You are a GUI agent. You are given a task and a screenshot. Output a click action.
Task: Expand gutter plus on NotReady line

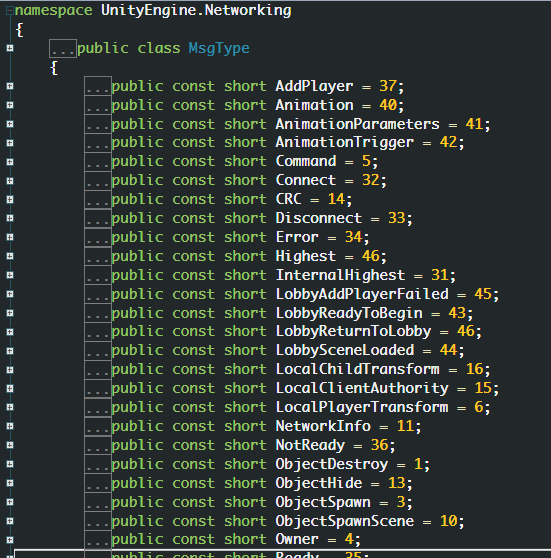(10, 445)
